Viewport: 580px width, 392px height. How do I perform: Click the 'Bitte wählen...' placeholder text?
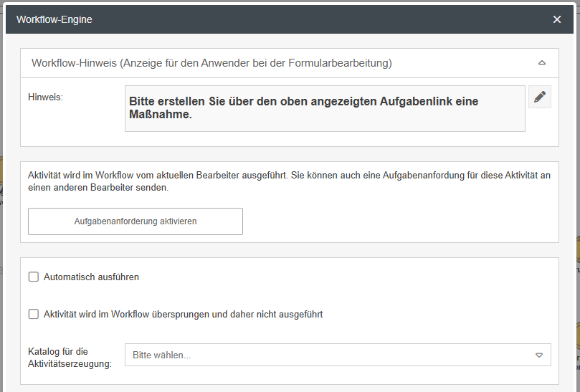tap(162, 355)
